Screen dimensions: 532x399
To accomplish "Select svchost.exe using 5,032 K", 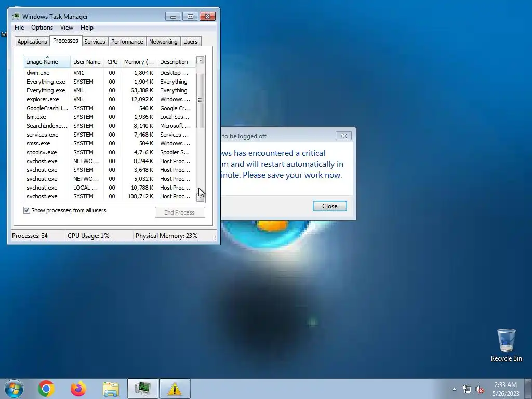I will pos(110,179).
